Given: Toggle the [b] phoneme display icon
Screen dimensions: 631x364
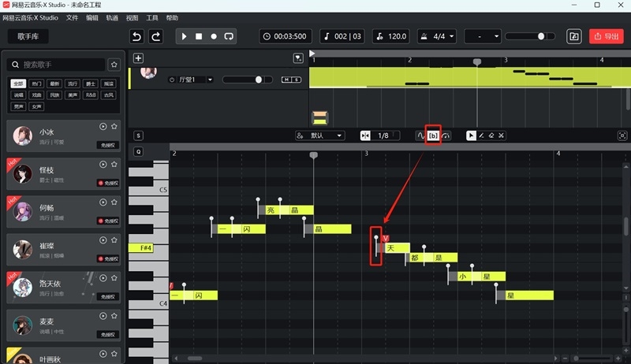Looking at the screenshot, I should click(x=433, y=136).
